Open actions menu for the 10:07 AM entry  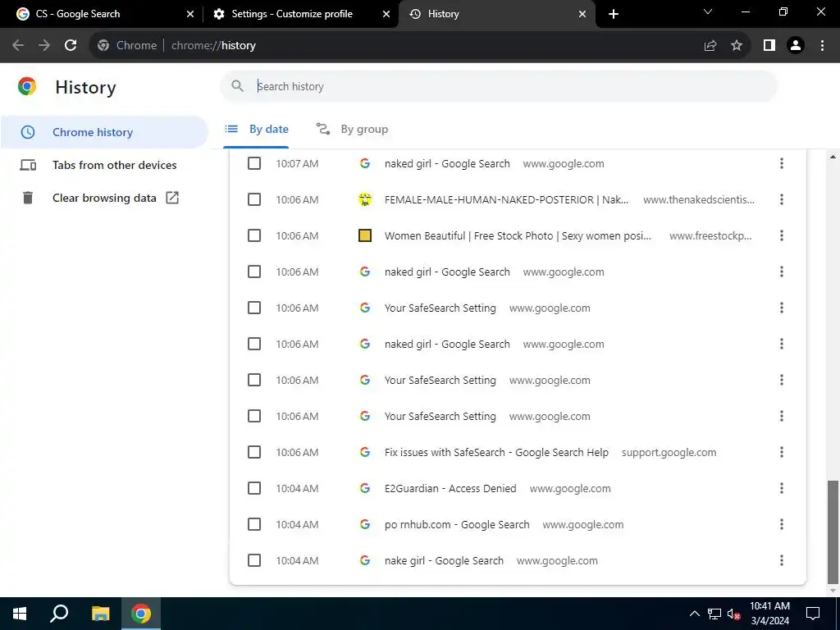click(x=782, y=163)
